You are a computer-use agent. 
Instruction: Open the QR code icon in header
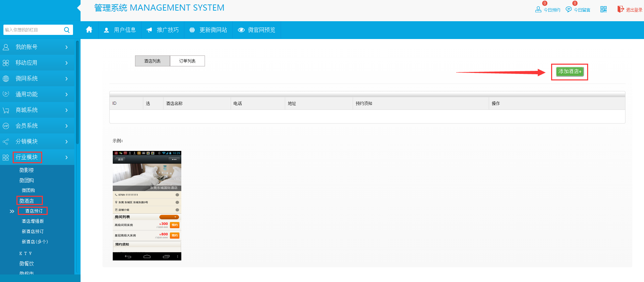pos(604,10)
